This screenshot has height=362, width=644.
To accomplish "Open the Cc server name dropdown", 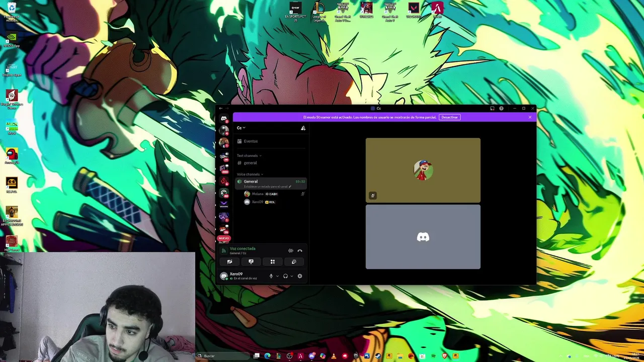I will click(241, 128).
